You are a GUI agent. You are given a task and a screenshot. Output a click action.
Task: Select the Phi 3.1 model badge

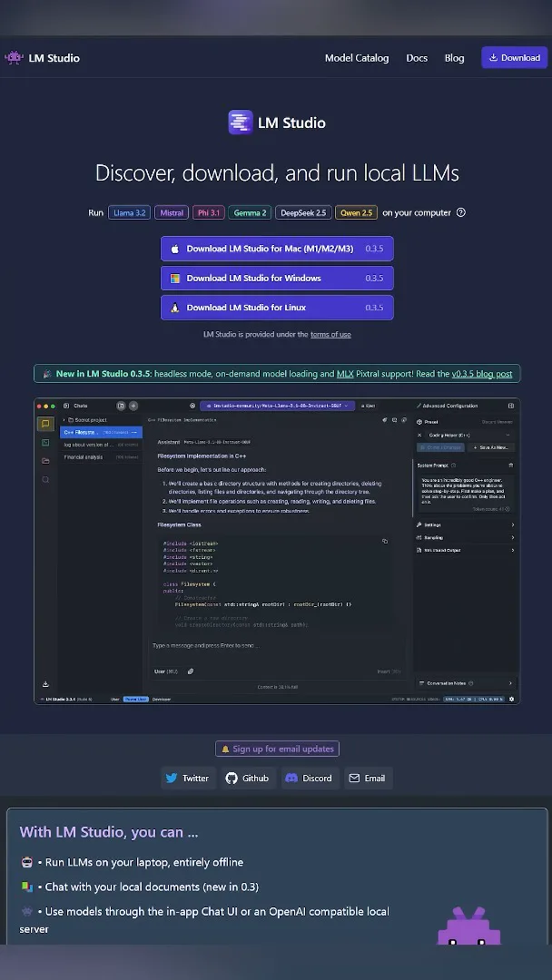(x=208, y=212)
